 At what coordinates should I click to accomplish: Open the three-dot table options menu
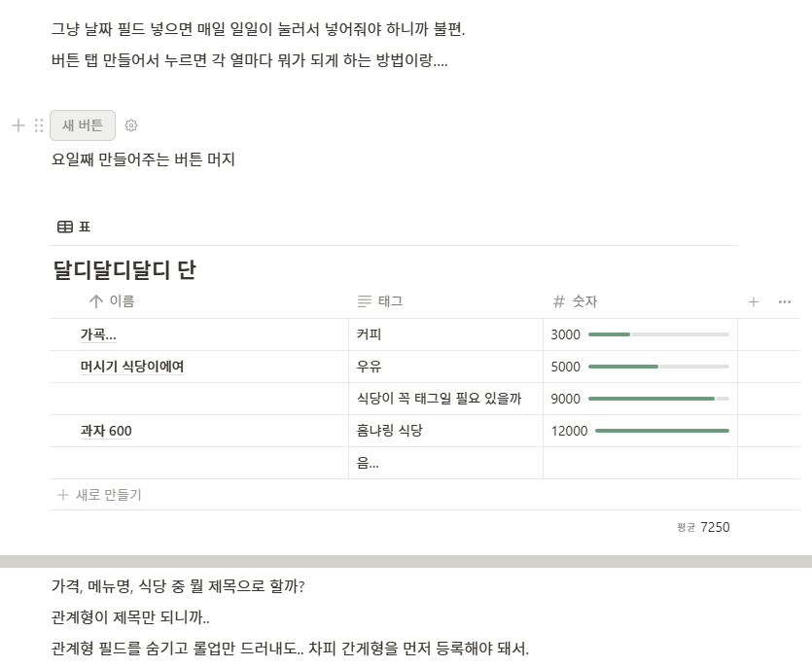tap(785, 302)
